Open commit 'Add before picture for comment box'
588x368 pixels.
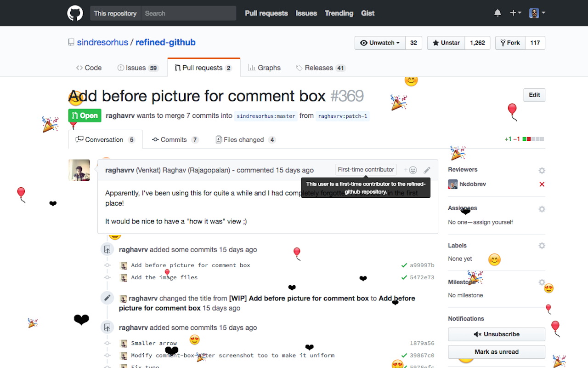pos(191,265)
